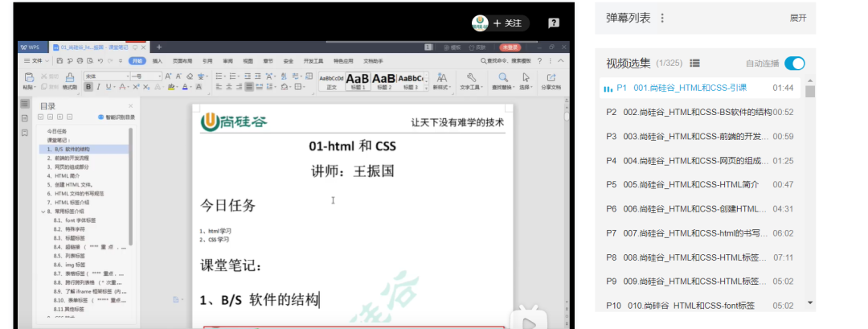The height and width of the screenshot is (329, 868).
Task: Click the Print Preview icon
Action: 90,61
